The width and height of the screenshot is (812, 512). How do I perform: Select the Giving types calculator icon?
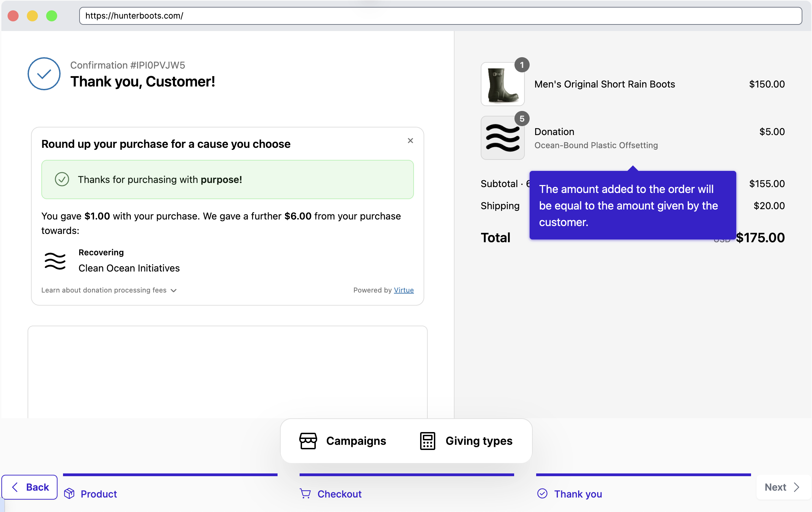[x=427, y=441]
